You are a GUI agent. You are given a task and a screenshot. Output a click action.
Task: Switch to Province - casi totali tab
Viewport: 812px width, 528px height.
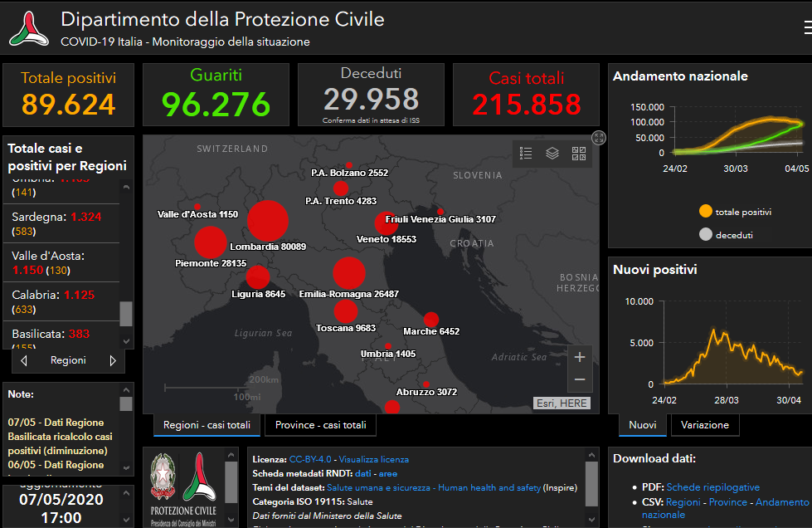tap(320, 425)
